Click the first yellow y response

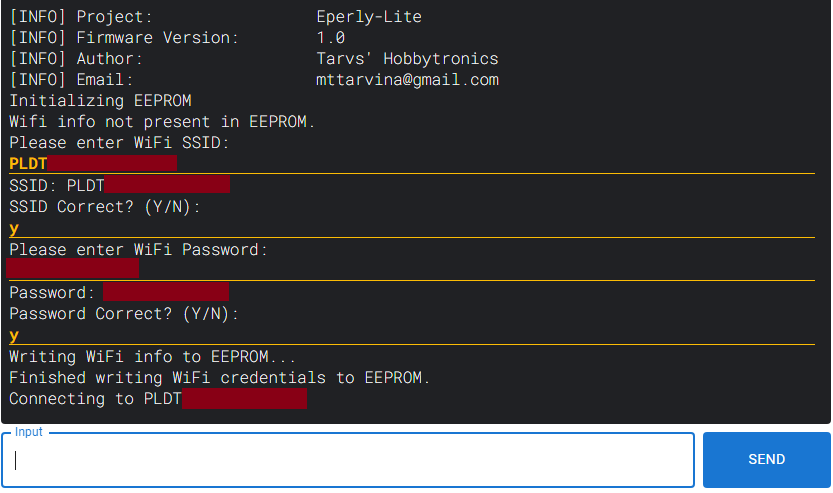click(14, 229)
